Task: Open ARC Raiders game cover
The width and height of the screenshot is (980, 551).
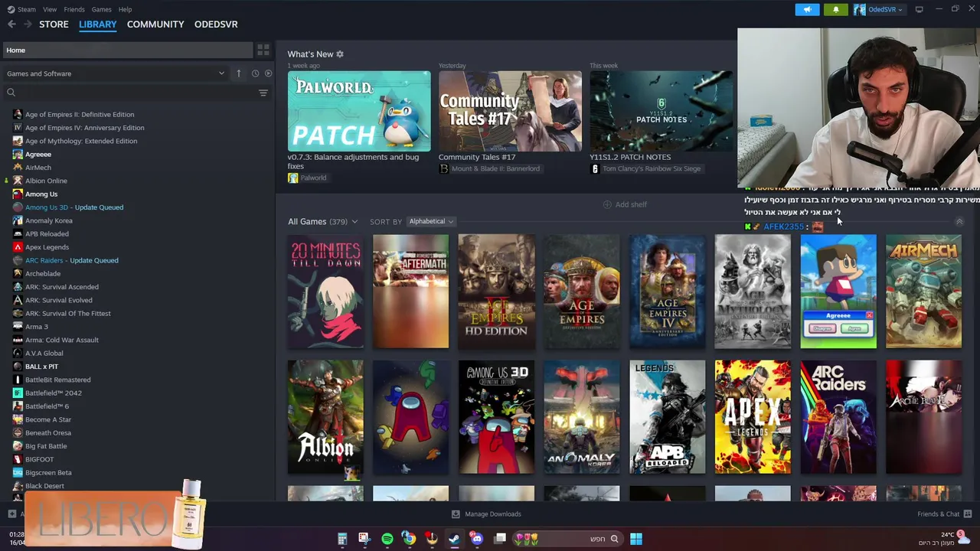Action: pyautogui.click(x=838, y=417)
